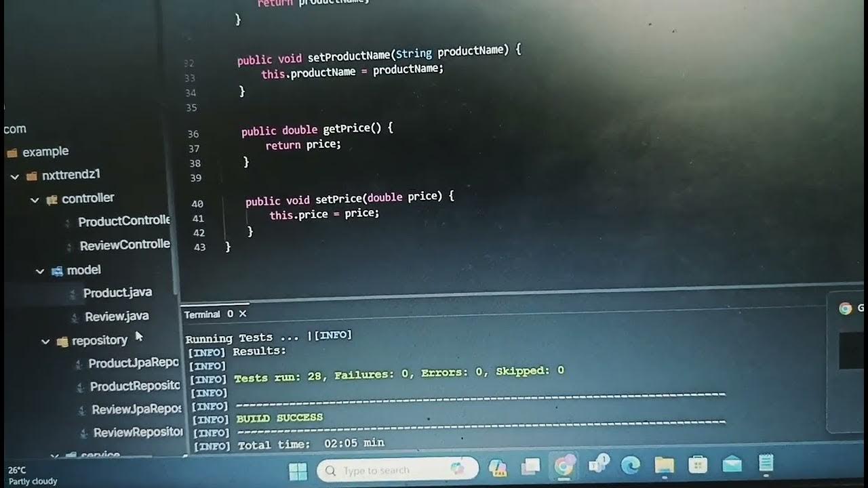Click on the getPrice() method declaration
The image size is (868, 488).
[x=317, y=129]
